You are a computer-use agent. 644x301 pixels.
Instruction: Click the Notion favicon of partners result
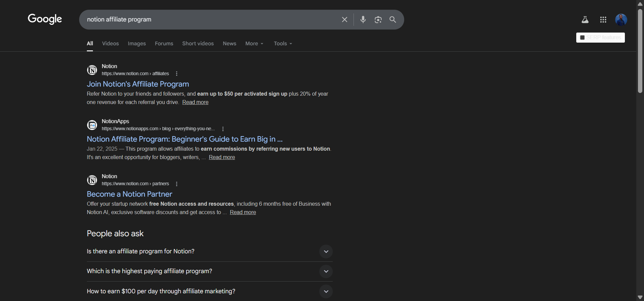(92, 180)
